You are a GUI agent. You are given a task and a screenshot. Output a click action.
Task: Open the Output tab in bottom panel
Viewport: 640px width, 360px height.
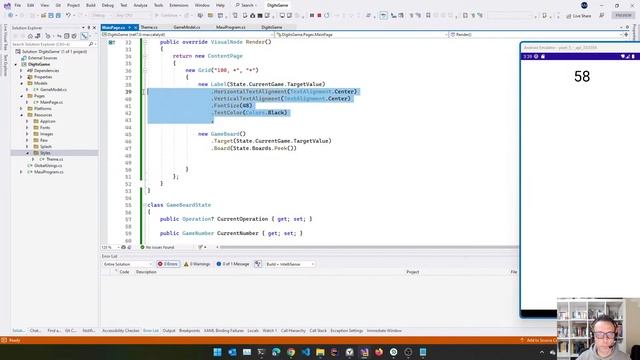[169, 331]
